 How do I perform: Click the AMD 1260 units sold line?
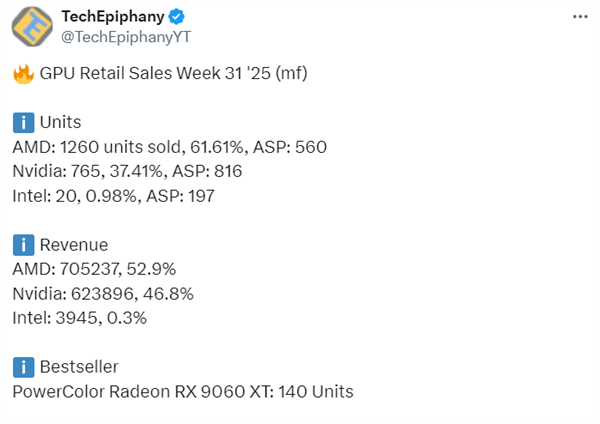point(169,147)
